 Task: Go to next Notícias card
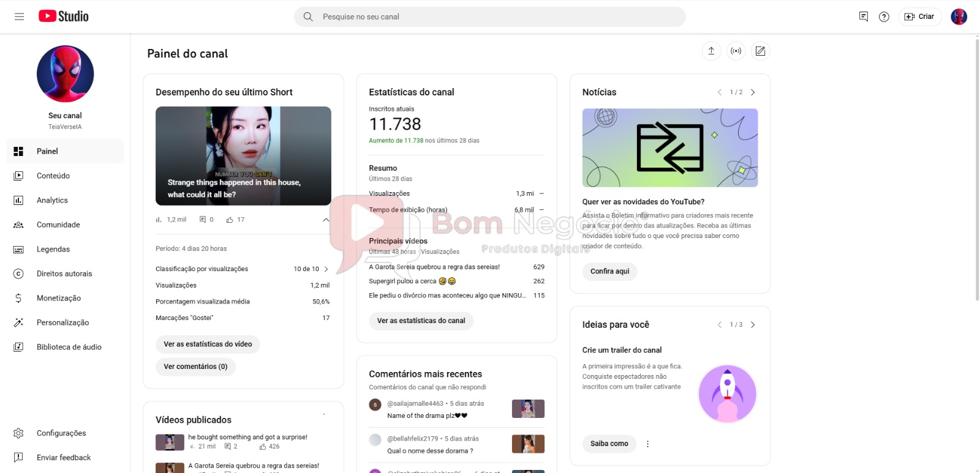point(753,92)
